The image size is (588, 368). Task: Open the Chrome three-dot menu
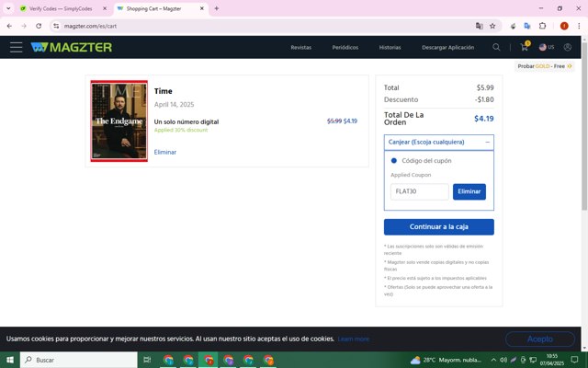pyautogui.click(x=579, y=26)
